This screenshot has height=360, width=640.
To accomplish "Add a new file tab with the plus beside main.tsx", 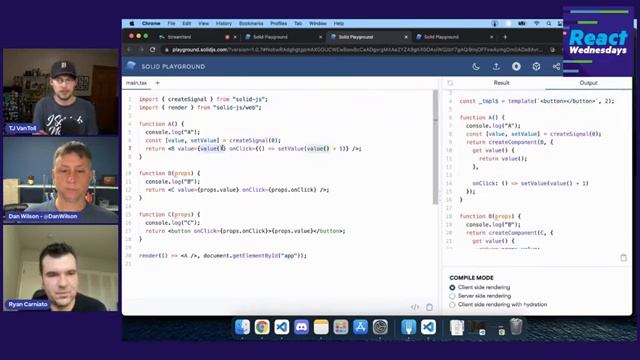I will tap(158, 83).
